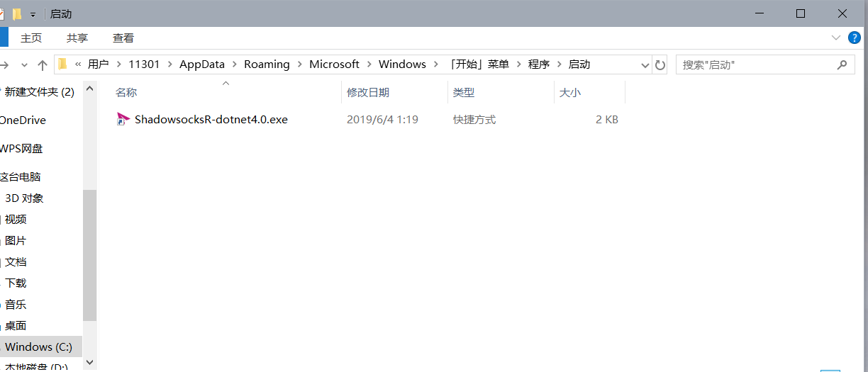Viewport: 868px width, 372px height.
Task: Click navigation pane scrollbar down arrow
Action: tap(89, 361)
